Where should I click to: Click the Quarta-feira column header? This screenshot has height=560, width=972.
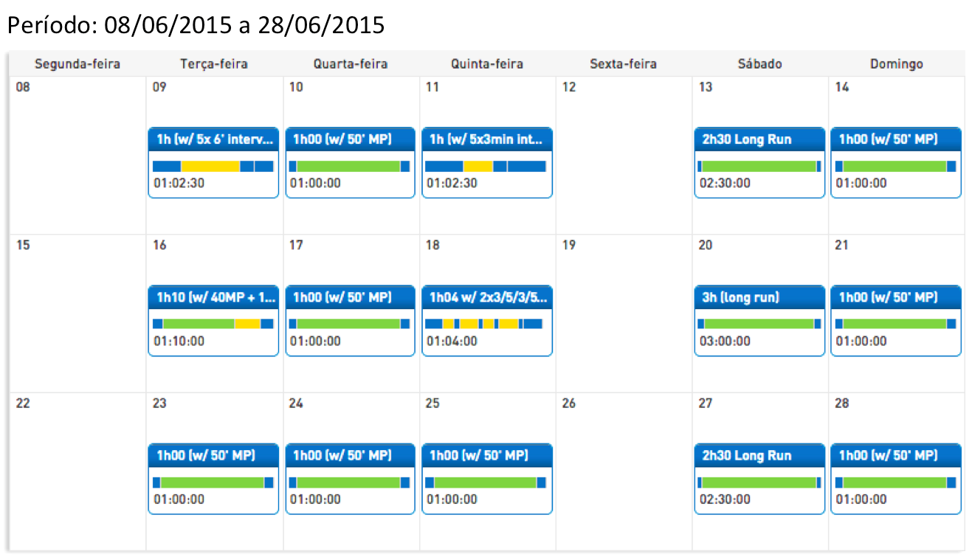pyautogui.click(x=351, y=64)
